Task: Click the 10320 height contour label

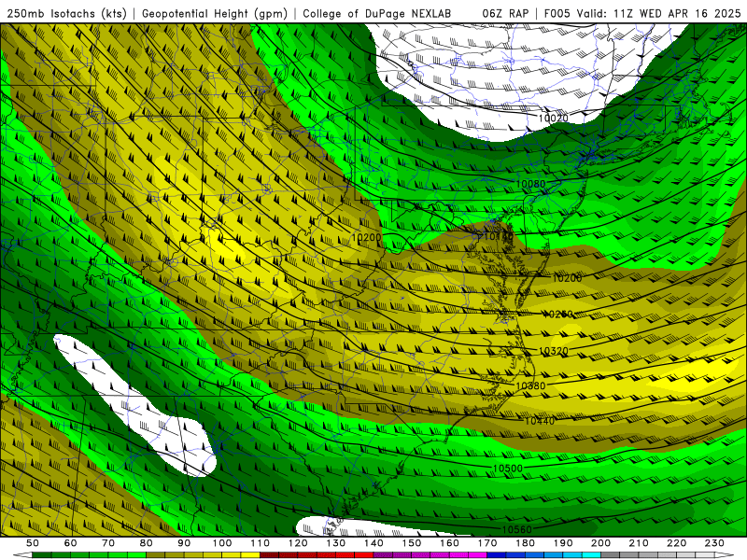Action: point(554,351)
